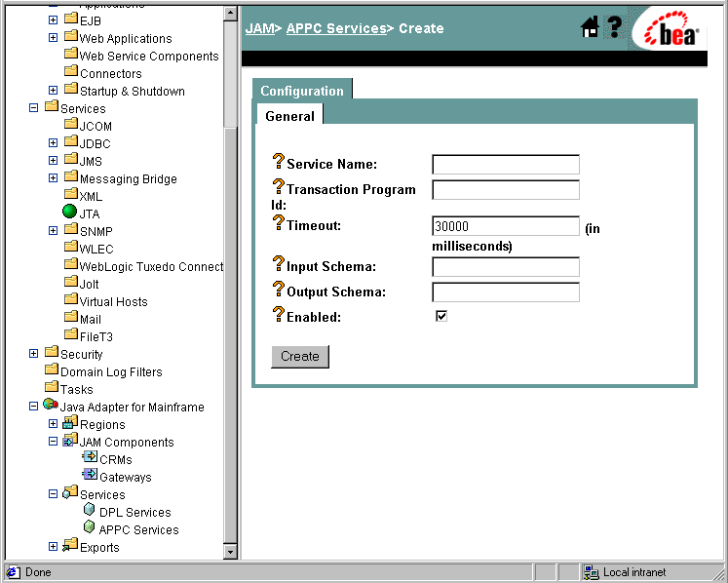Expand the Web Applications node
This screenshot has width=728, height=583.
(53, 38)
